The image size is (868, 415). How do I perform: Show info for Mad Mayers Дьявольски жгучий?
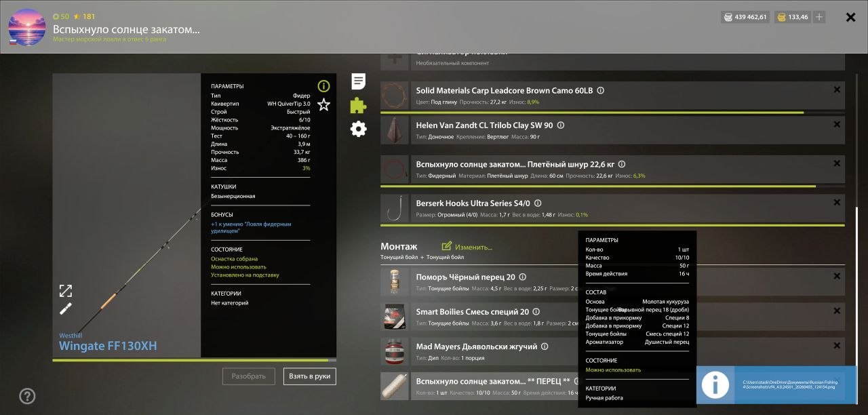click(x=545, y=347)
